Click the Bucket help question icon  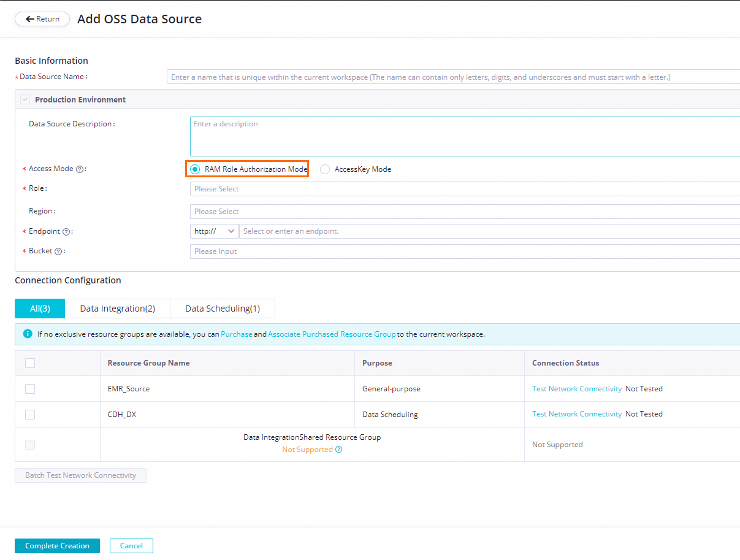pyautogui.click(x=58, y=251)
